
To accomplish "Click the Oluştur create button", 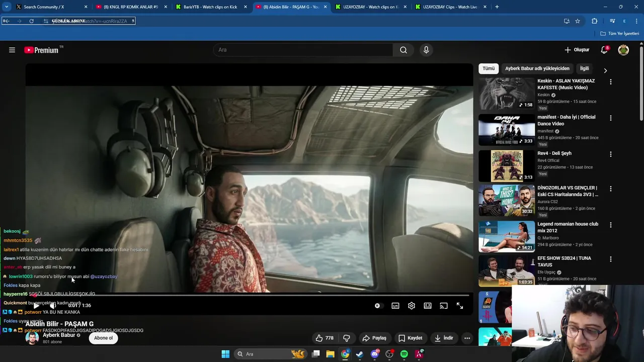I will pyautogui.click(x=577, y=50).
